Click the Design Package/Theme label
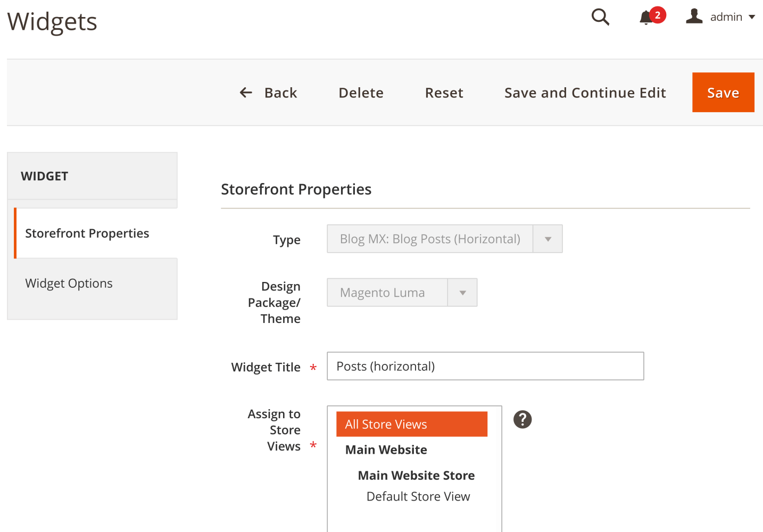 point(274,303)
